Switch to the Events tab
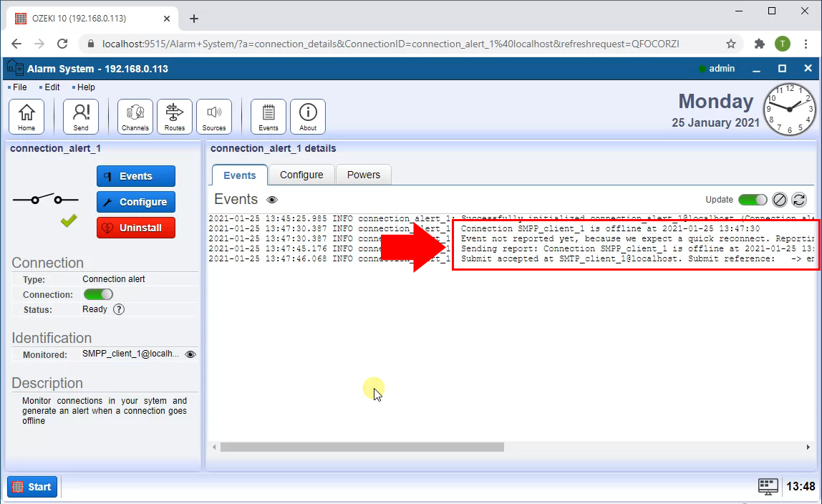The image size is (822, 504). (240, 175)
